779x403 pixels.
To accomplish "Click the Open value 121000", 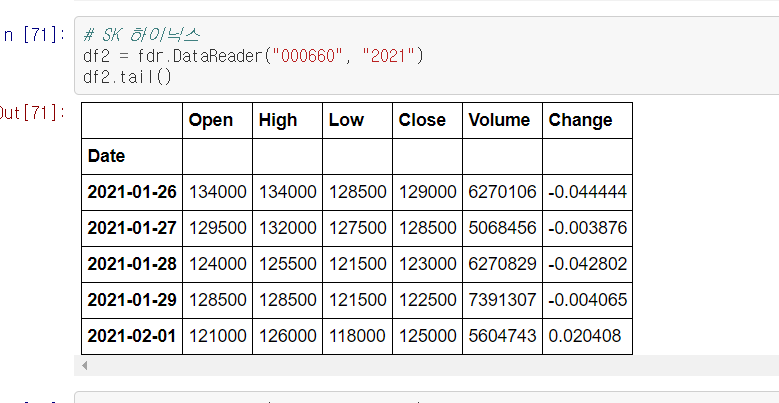I will point(217,336).
